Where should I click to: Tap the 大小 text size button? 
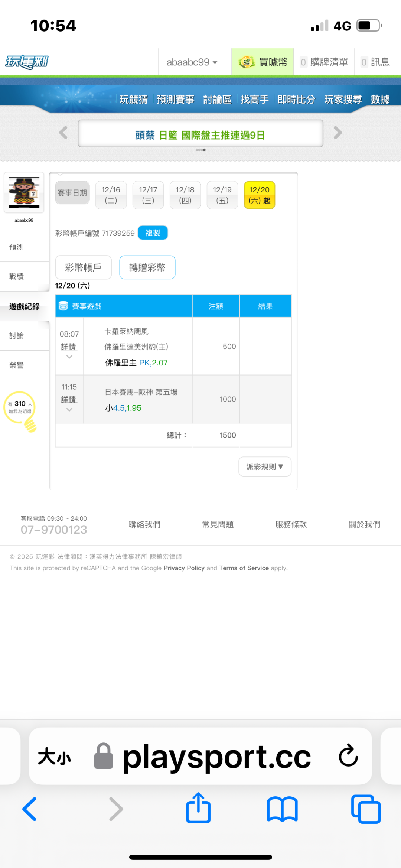pyautogui.click(x=54, y=756)
